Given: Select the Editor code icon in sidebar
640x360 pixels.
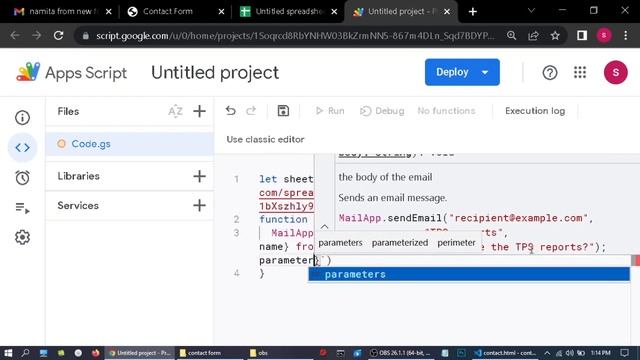Looking at the screenshot, I should [x=22, y=147].
